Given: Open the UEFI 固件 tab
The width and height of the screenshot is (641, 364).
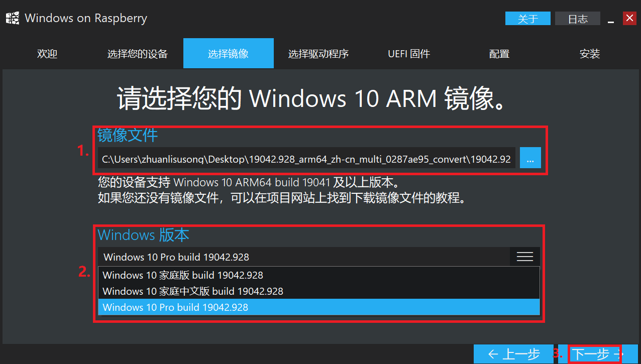Looking at the screenshot, I should coord(409,53).
